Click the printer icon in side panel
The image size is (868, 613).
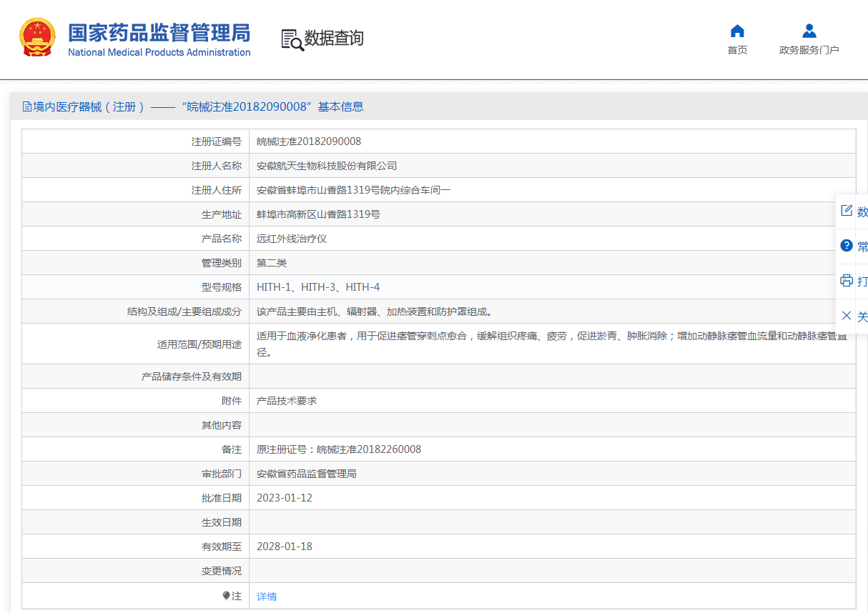pyautogui.click(x=847, y=281)
